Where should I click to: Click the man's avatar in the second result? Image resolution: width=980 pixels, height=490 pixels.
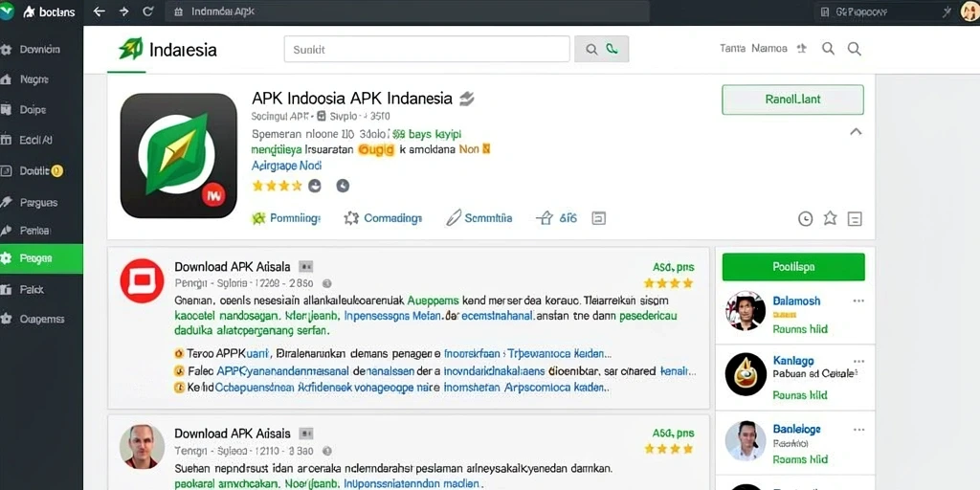tap(142, 446)
